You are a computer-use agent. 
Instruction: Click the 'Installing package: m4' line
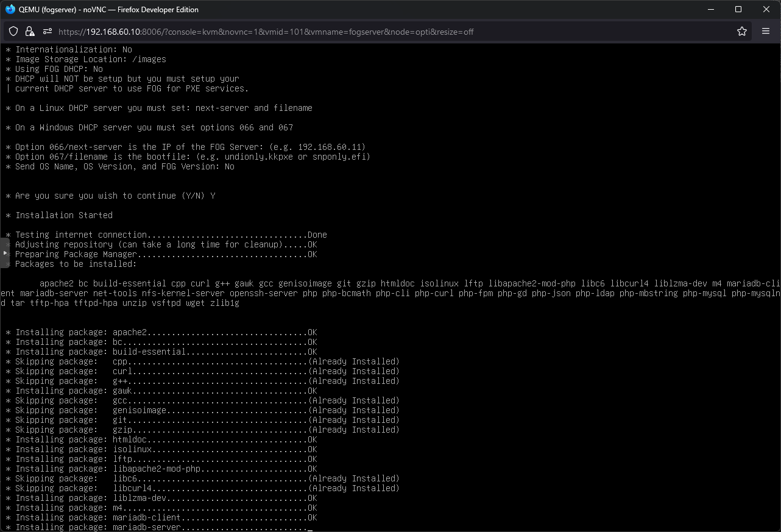(x=161, y=508)
